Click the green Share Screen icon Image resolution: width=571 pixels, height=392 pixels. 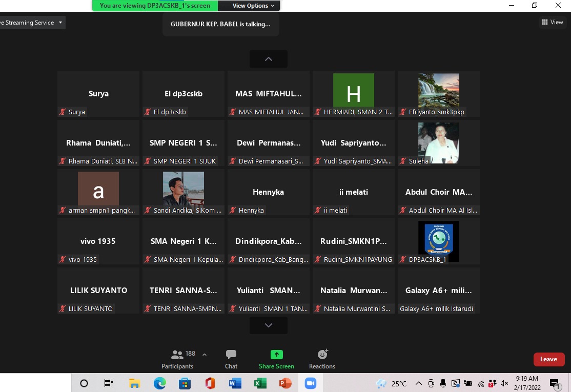[x=276, y=355]
